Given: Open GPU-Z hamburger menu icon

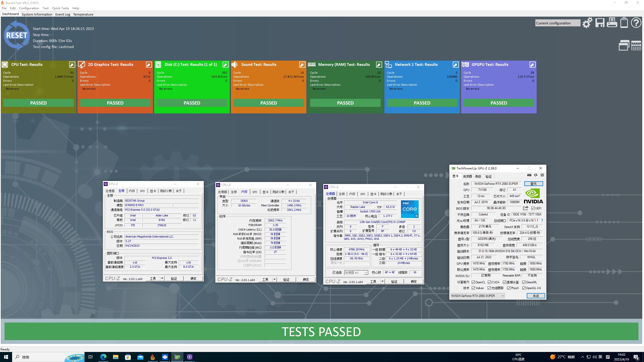Looking at the screenshot, I should (x=542, y=175).
